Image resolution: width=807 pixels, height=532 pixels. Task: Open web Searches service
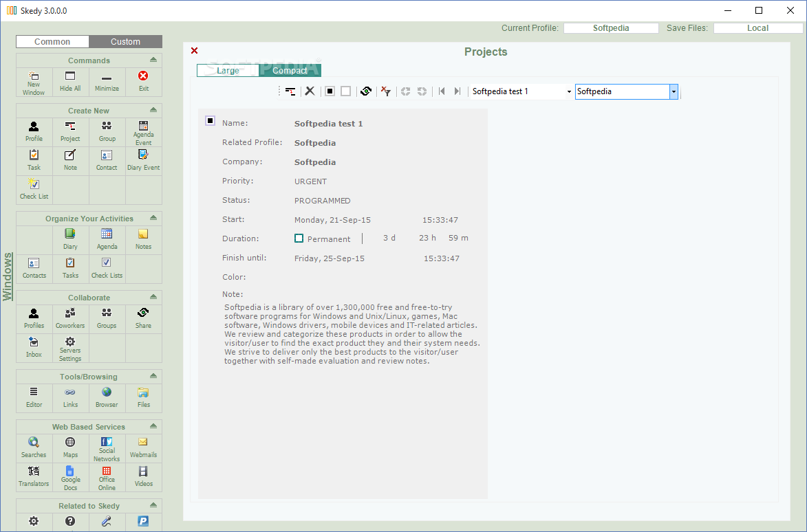pyautogui.click(x=34, y=448)
